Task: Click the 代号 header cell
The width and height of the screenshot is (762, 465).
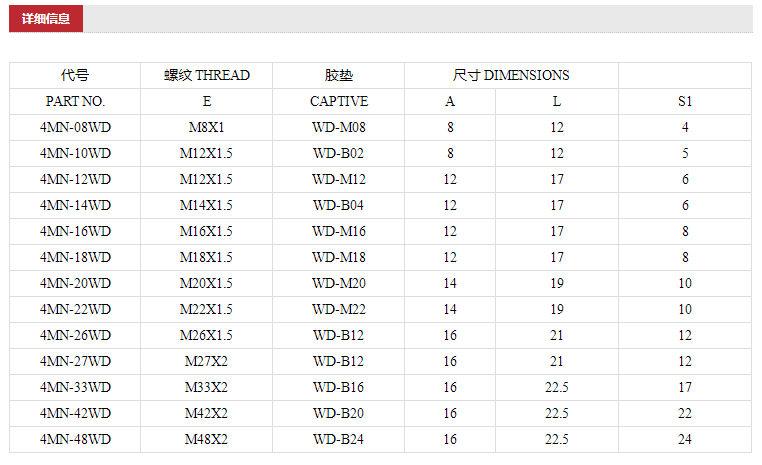Action: tap(75, 75)
